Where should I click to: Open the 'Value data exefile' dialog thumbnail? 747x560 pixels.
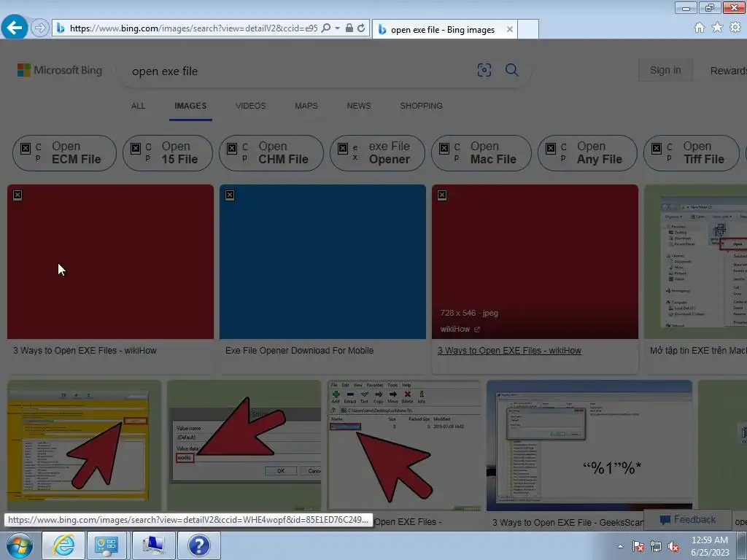[x=244, y=446]
